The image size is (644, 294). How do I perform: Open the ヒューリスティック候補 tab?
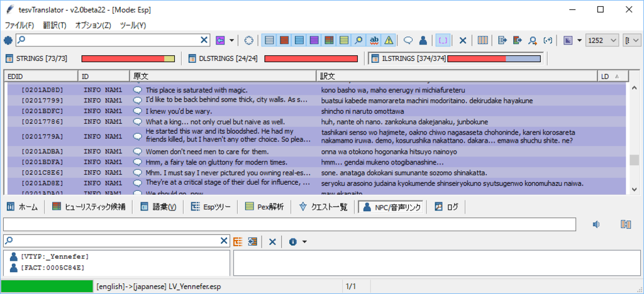pos(88,207)
